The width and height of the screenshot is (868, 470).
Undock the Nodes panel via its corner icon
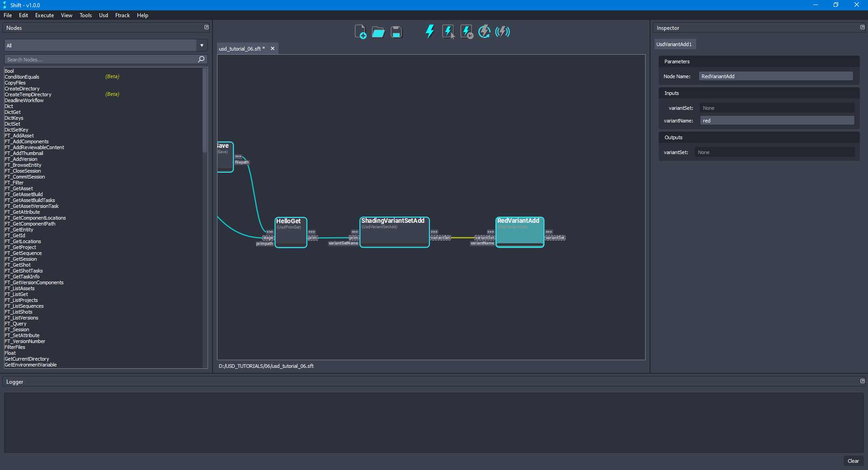point(206,27)
